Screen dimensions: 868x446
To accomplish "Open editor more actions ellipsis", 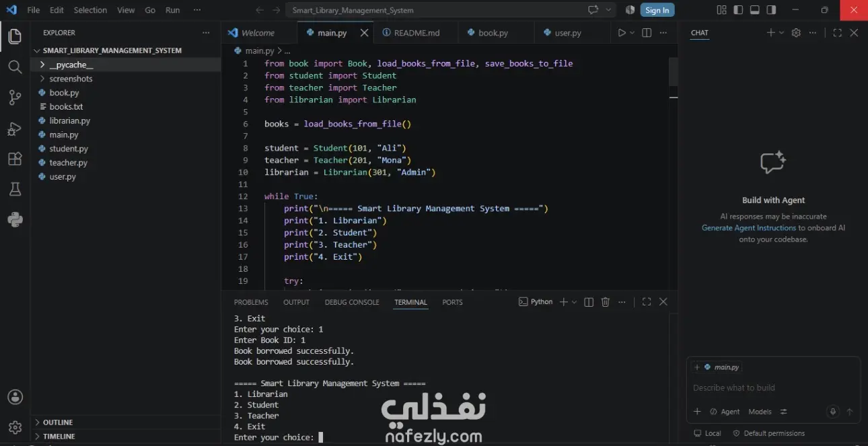I will (664, 32).
